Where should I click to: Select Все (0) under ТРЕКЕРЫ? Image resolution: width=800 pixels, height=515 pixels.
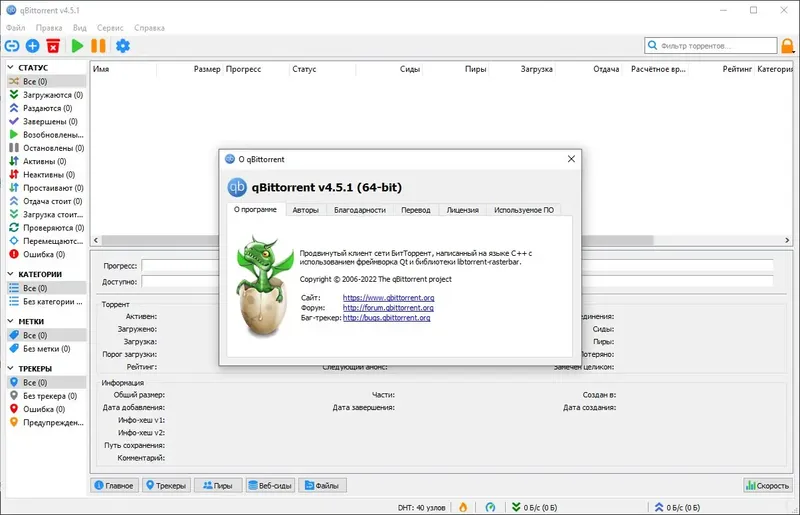(46, 382)
